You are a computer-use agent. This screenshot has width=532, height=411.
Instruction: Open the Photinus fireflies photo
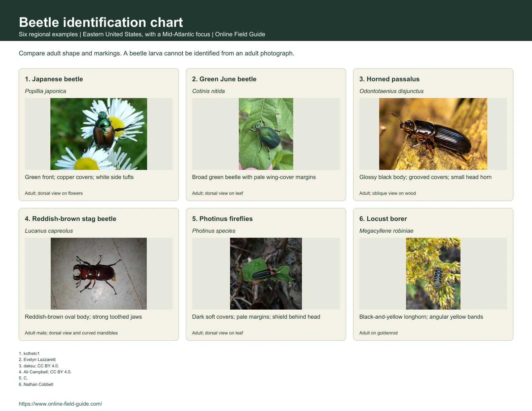click(266, 274)
